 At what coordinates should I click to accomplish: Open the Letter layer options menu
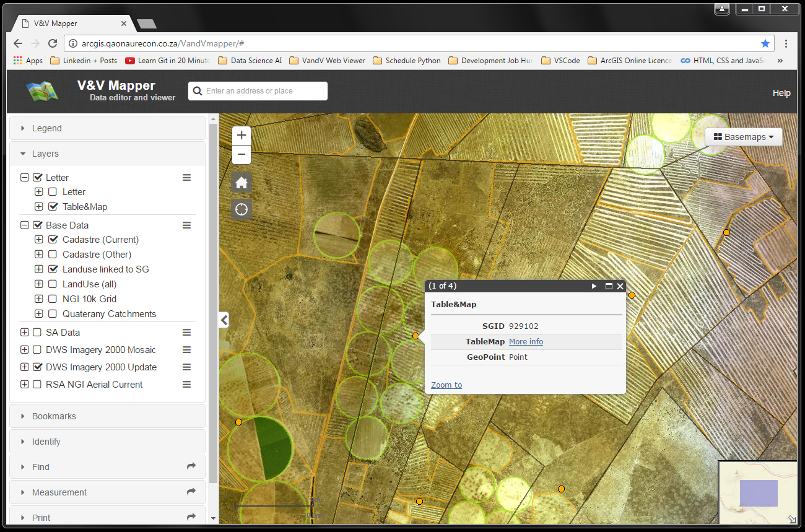[x=186, y=177]
